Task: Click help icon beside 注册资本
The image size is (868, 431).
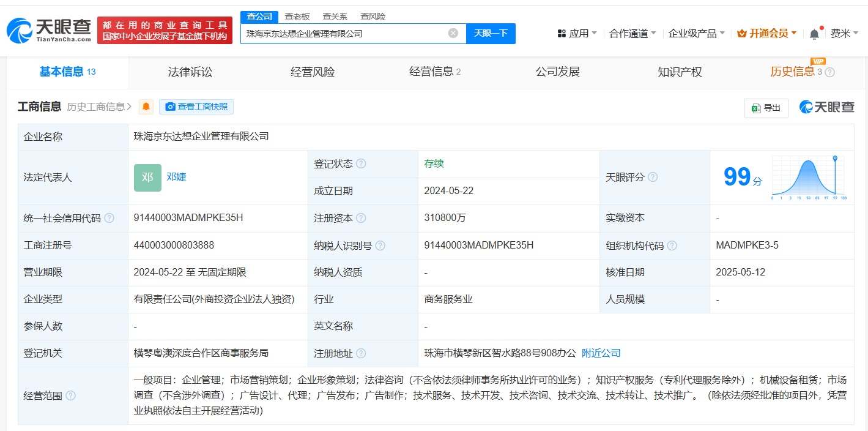Action: point(361,218)
